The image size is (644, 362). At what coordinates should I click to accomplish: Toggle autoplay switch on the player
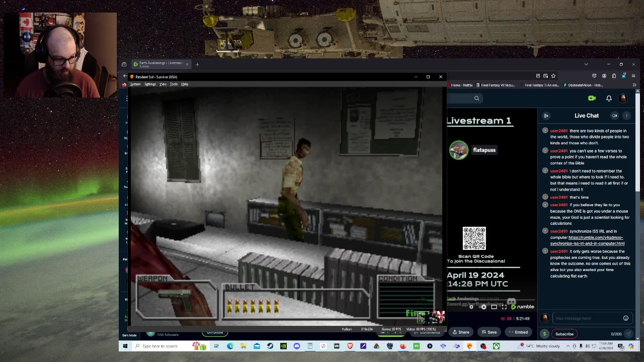point(483,307)
